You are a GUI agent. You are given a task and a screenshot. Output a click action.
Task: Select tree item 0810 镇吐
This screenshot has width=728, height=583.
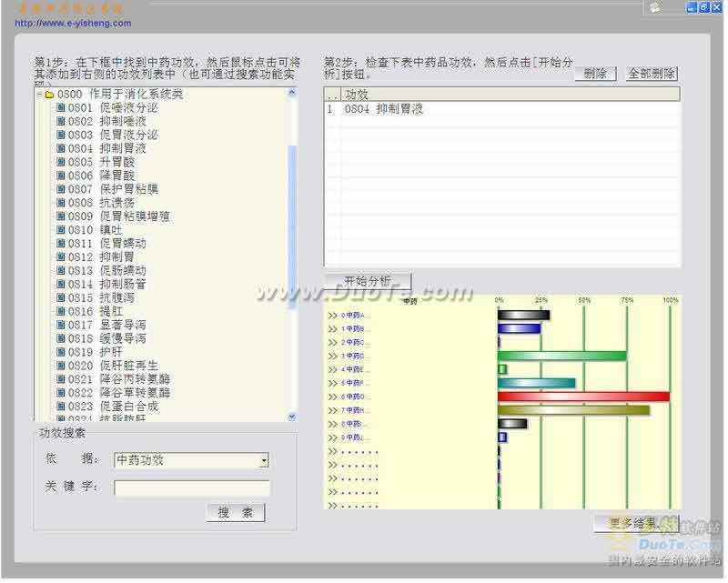[96, 230]
